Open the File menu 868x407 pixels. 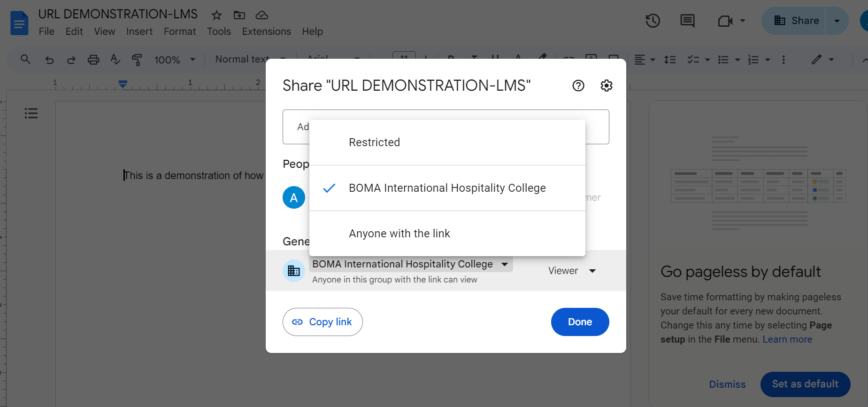coord(46,31)
